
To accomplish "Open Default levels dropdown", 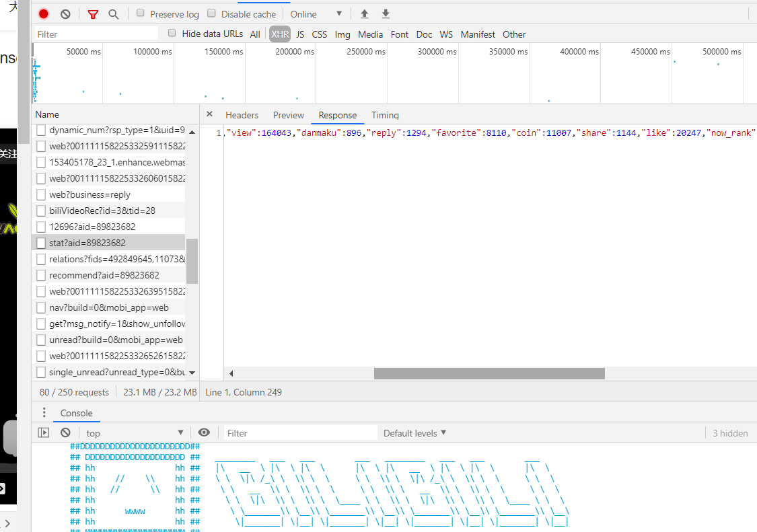I will pos(414,433).
